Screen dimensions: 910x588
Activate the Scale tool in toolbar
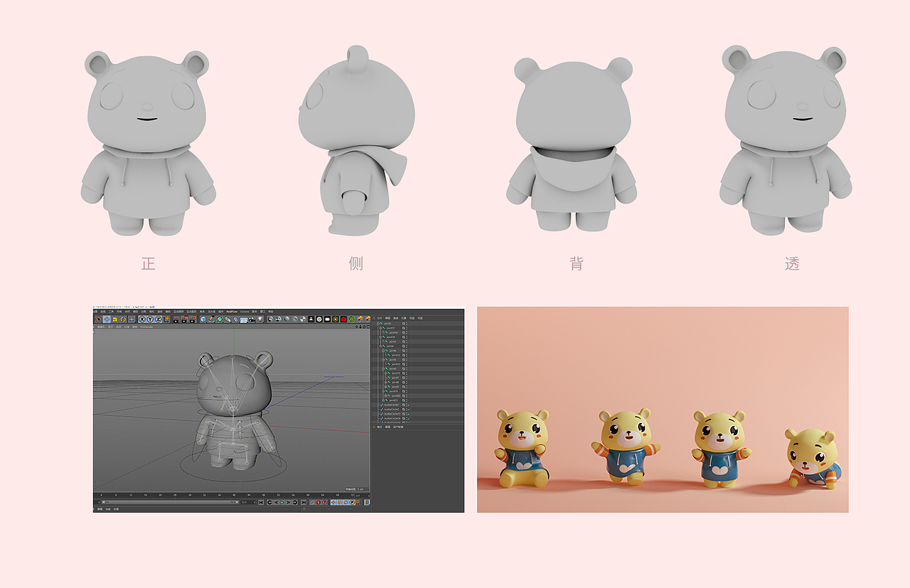coord(114,319)
